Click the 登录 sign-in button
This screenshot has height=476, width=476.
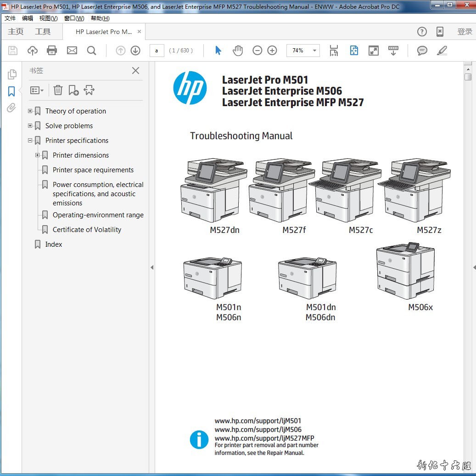[465, 32]
